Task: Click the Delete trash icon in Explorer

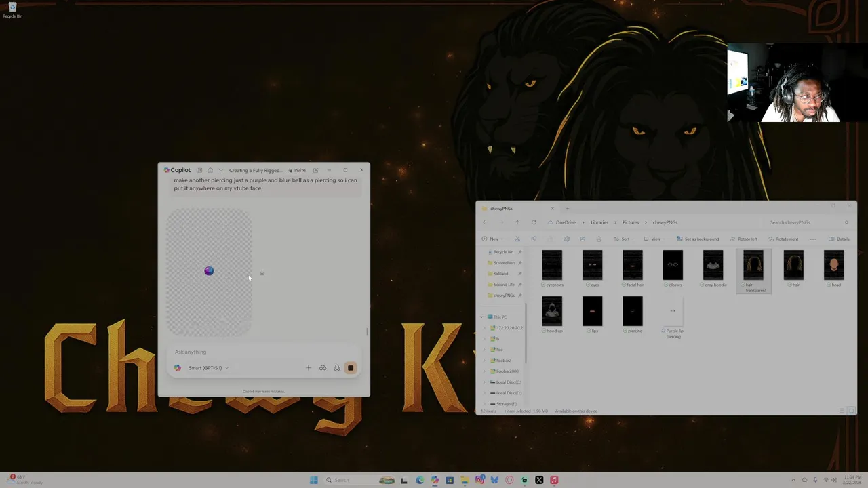Action: pyautogui.click(x=599, y=239)
